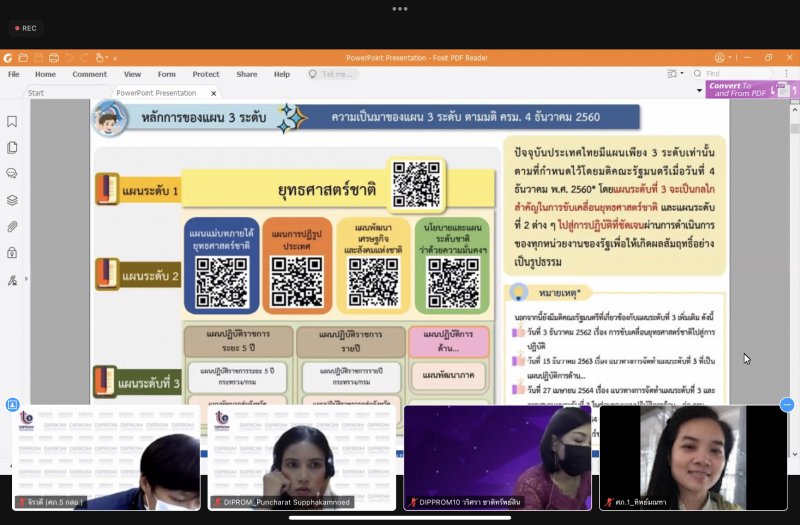800x525 pixels.
Task: Open the Protect ribbon tab
Action: click(x=206, y=74)
